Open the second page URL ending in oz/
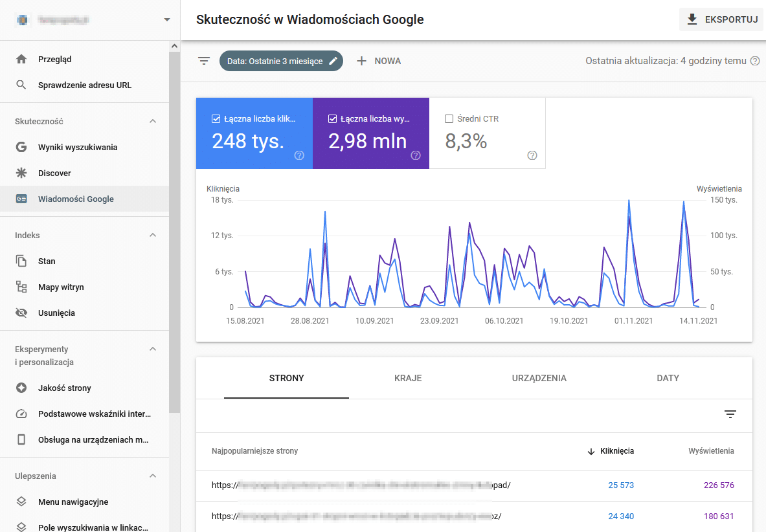The height and width of the screenshot is (532, 766). click(356, 516)
